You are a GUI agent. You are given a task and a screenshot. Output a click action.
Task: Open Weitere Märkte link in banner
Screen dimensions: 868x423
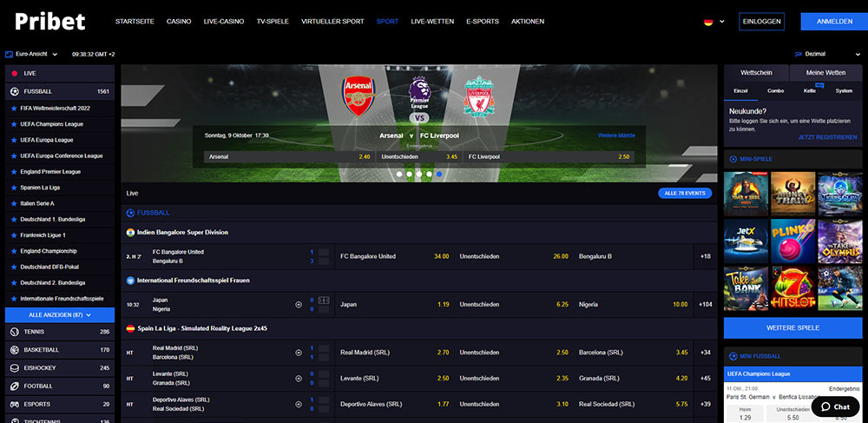pyautogui.click(x=616, y=135)
